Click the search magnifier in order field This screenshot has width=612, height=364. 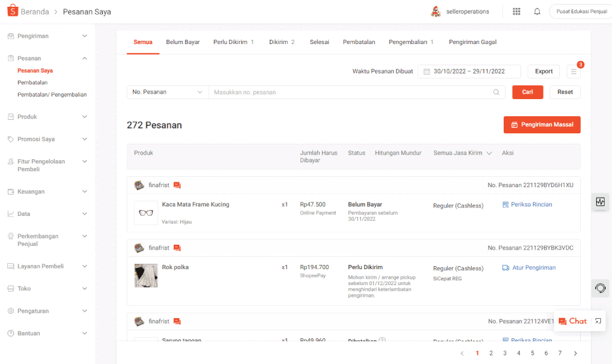496,92
